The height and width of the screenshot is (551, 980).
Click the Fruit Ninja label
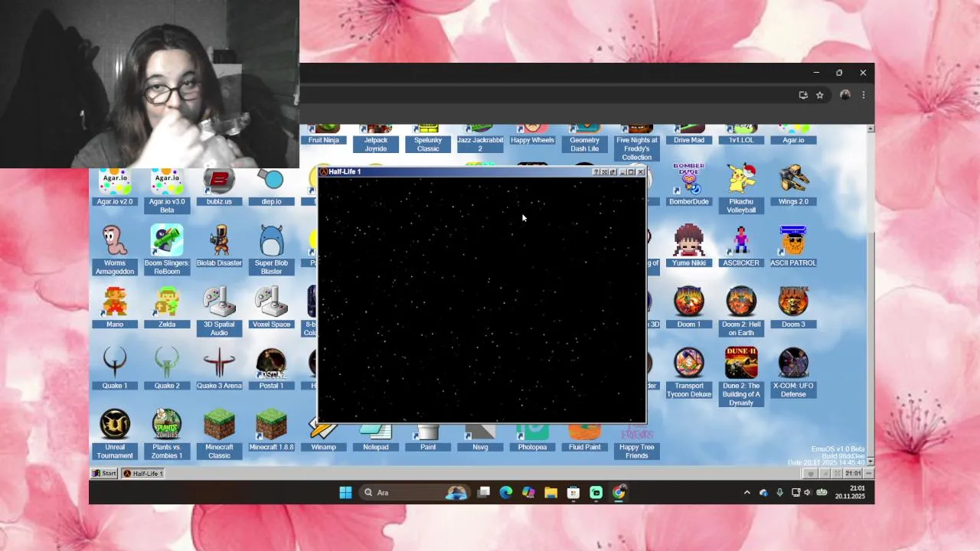click(x=324, y=140)
